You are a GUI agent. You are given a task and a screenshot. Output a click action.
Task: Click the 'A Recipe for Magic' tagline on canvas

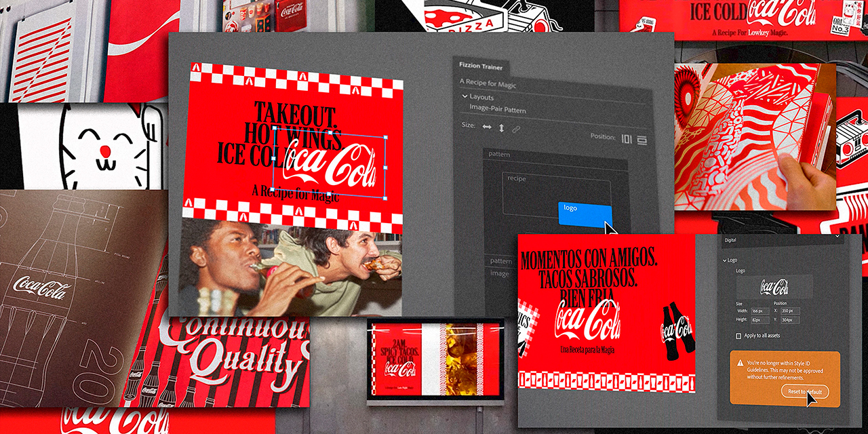296,193
